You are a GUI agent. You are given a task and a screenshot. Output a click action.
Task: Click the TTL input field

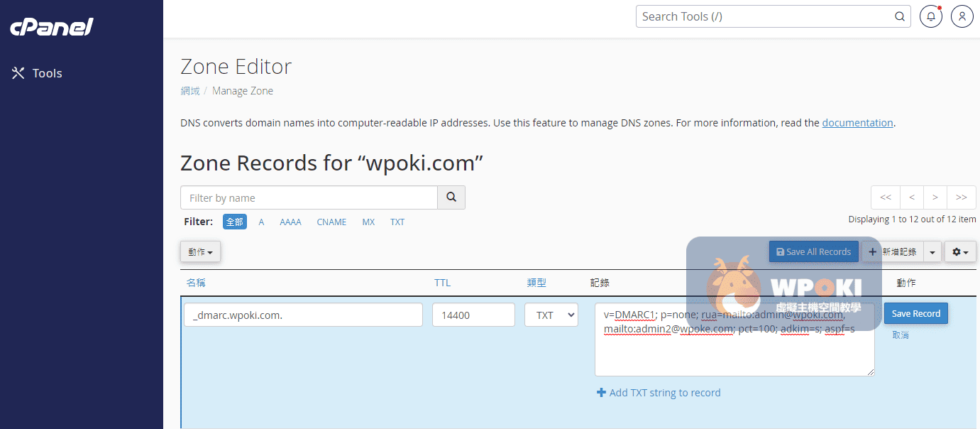pos(473,315)
